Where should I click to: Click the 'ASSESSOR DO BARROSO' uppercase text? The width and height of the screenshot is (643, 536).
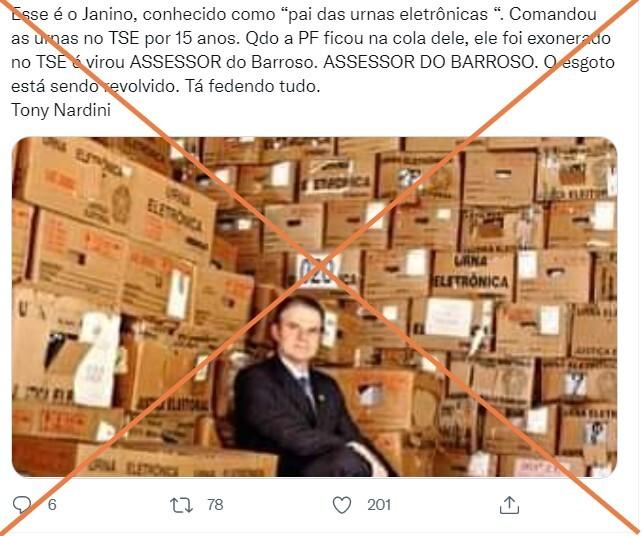coord(429,62)
